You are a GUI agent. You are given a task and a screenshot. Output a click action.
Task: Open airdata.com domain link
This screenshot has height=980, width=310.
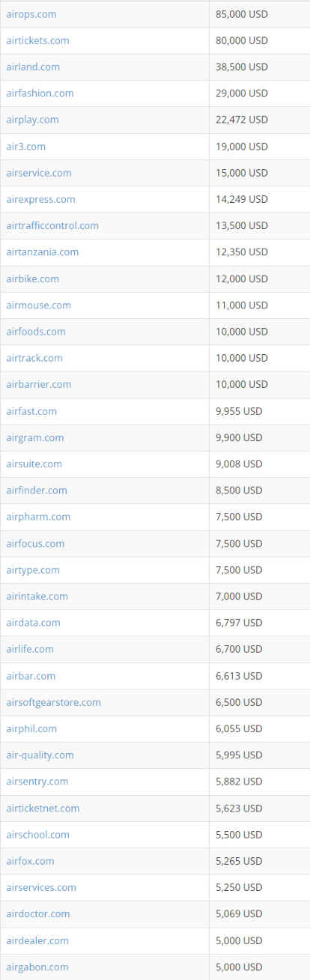click(33, 623)
